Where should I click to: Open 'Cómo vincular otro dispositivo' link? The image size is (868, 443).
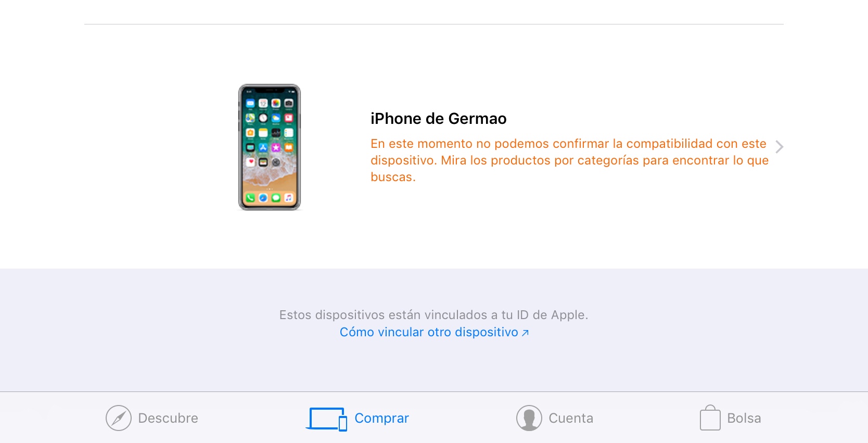pyautogui.click(x=434, y=332)
